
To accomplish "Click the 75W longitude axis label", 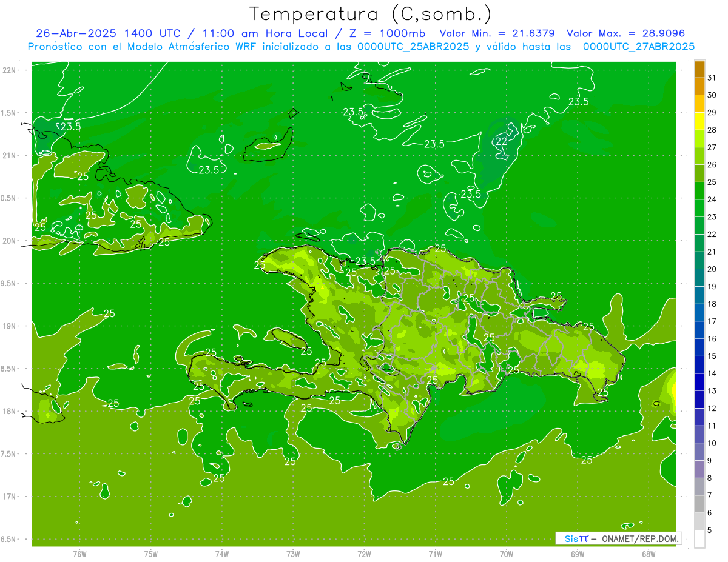I will [x=151, y=554].
